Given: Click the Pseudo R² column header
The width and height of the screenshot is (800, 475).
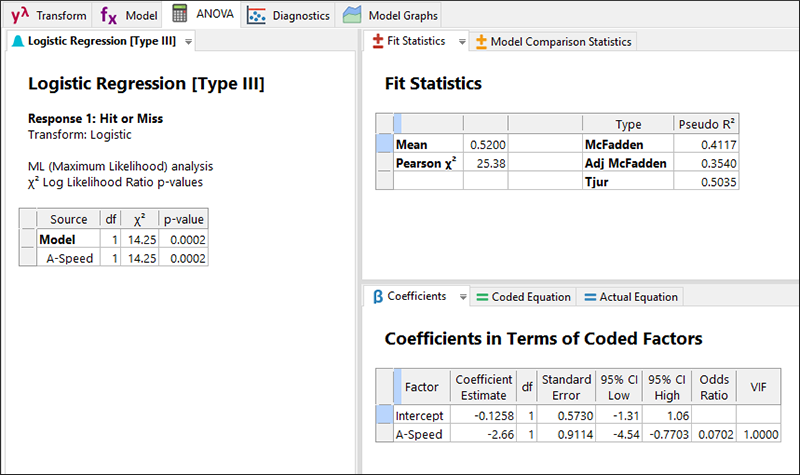Looking at the screenshot, I should coord(707,124).
